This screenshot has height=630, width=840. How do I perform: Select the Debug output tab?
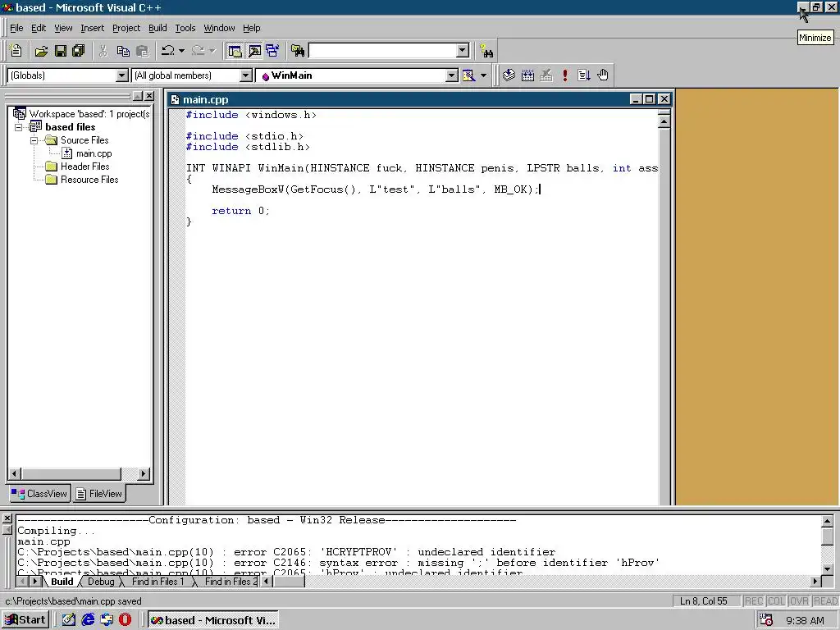tap(101, 582)
